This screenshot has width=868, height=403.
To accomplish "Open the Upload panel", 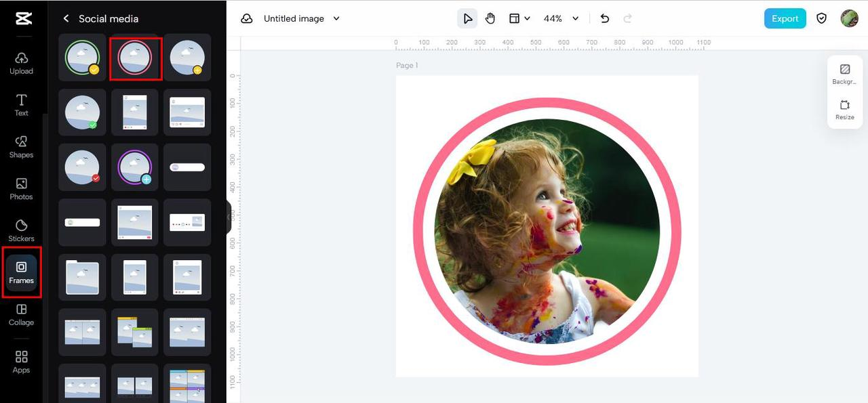I will [x=21, y=63].
